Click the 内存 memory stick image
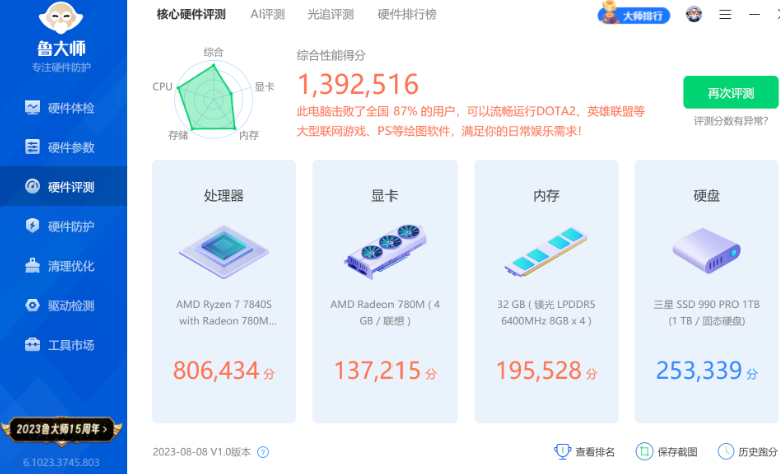 tap(546, 251)
